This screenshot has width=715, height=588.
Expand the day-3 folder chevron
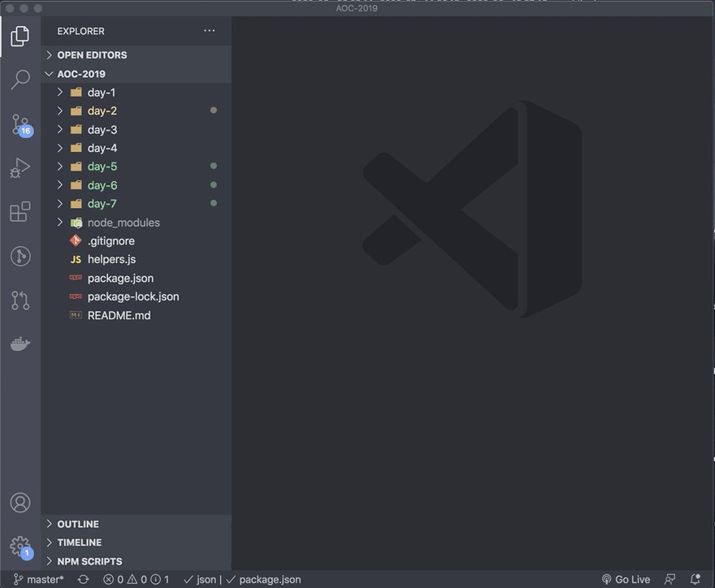[60, 129]
